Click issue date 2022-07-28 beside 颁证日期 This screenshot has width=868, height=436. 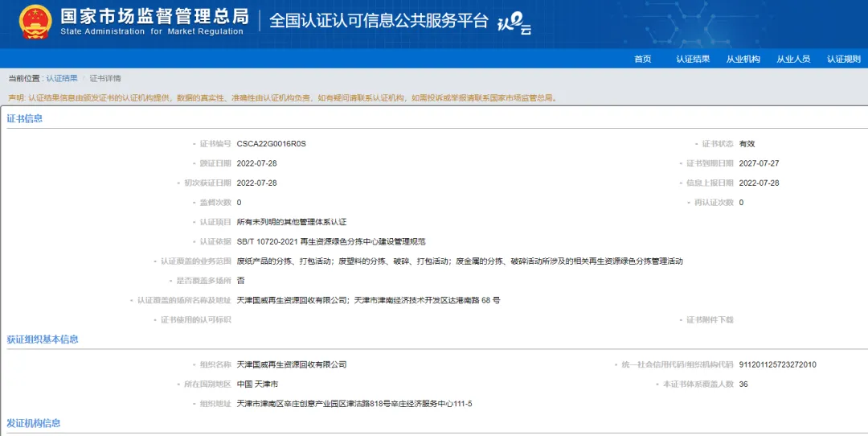point(256,163)
